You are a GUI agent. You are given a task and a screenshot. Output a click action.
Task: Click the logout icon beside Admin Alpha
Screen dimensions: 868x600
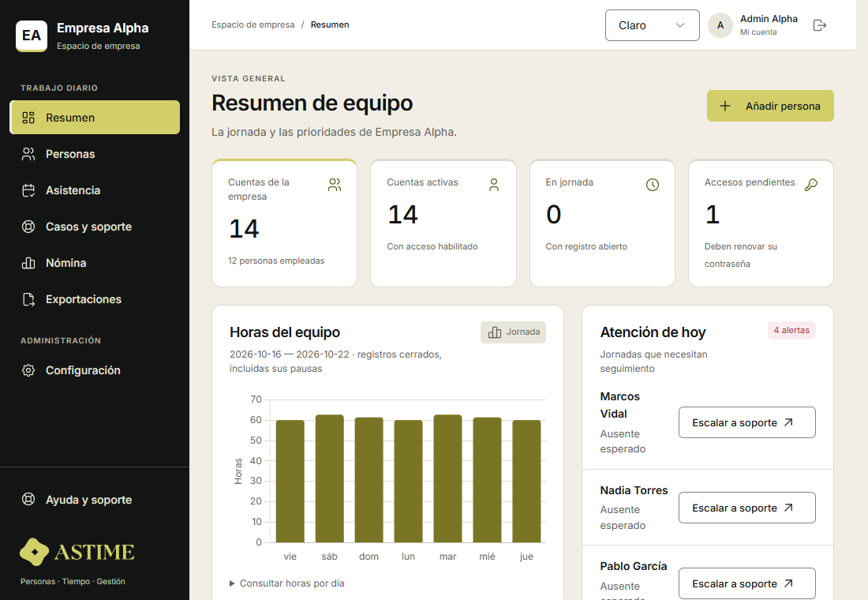[820, 25]
